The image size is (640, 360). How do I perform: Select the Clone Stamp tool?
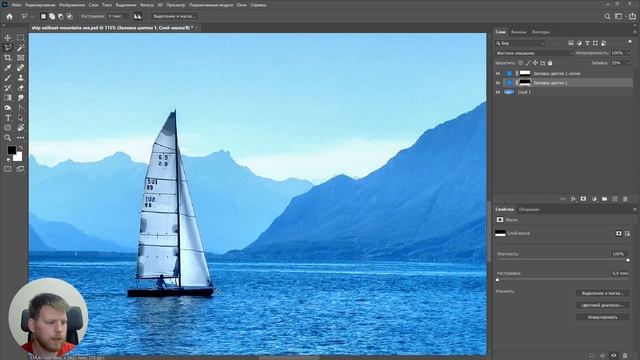tap(20, 78)
